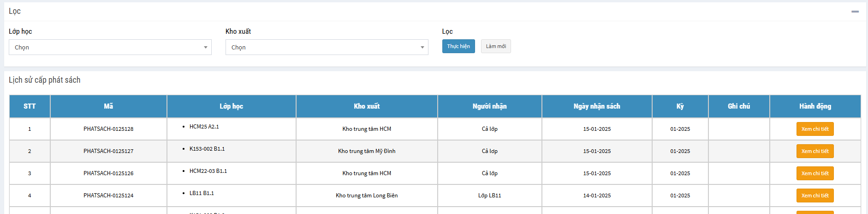The image size is (868, 214).
Task: View details for PHATSACH-0125124
Action: coord(814,196)
